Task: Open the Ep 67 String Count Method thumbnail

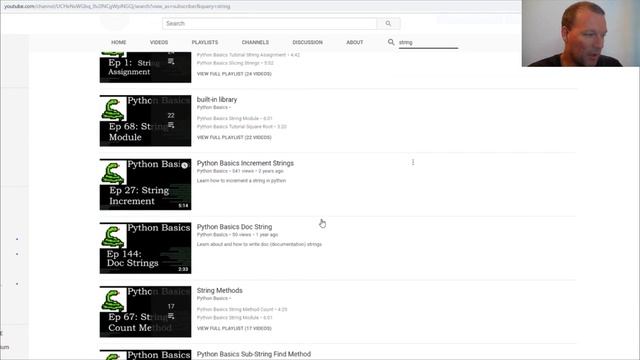Action: tap(145, 312)
